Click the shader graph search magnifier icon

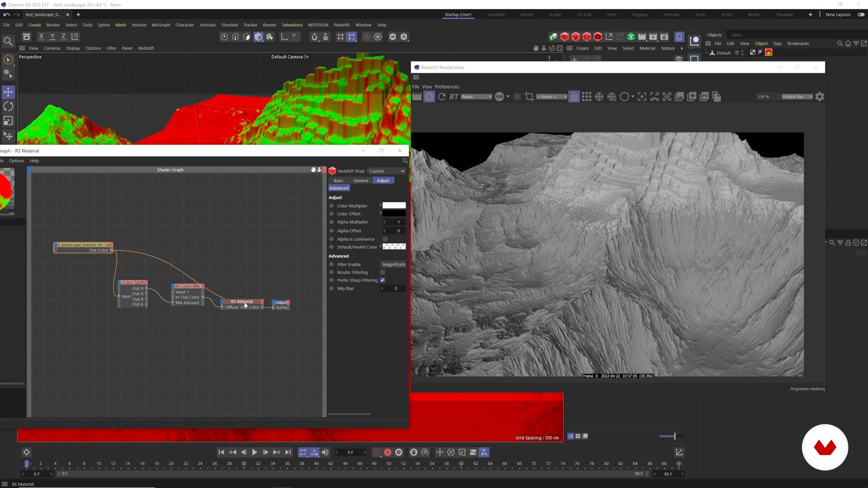[405, 161]
